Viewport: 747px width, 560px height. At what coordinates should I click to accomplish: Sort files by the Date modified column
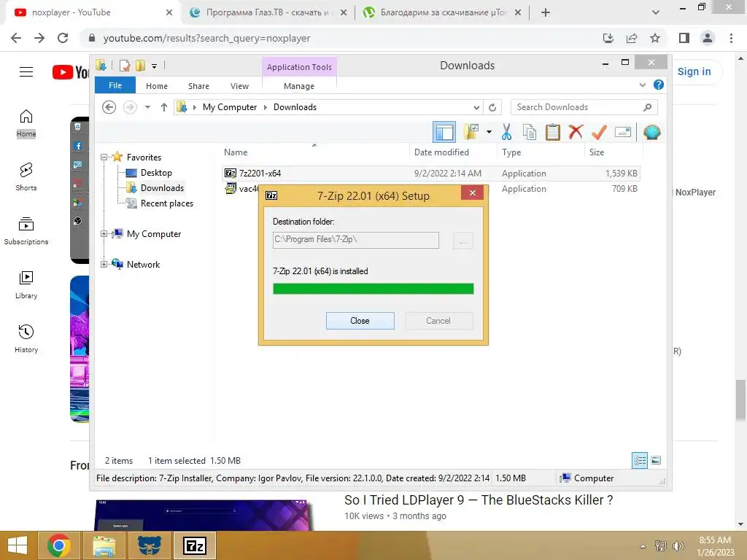441,152
